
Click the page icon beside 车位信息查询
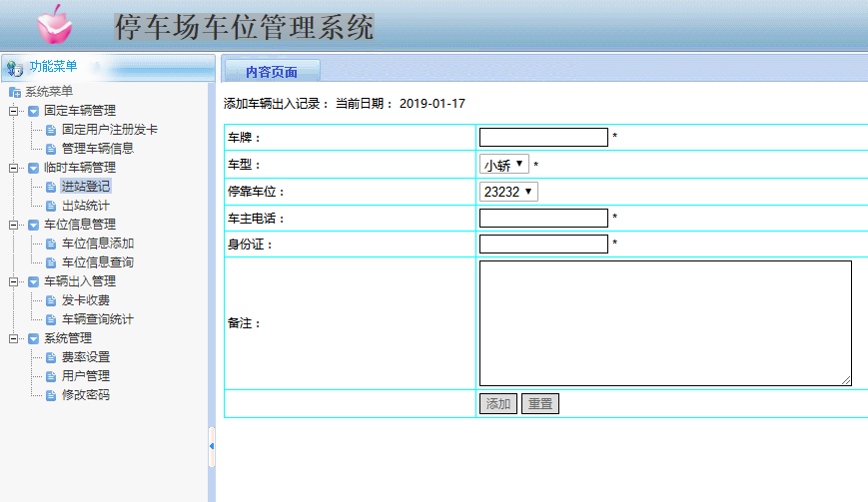coord(51,262)
